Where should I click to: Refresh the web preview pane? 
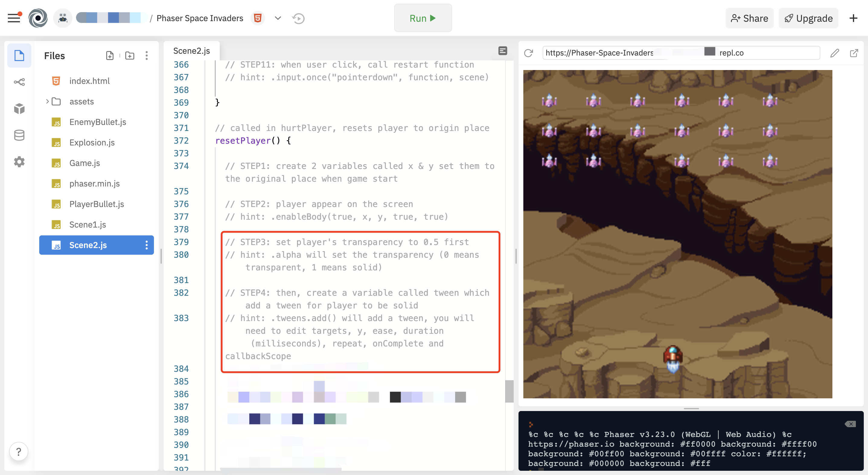tap(528, 53)
